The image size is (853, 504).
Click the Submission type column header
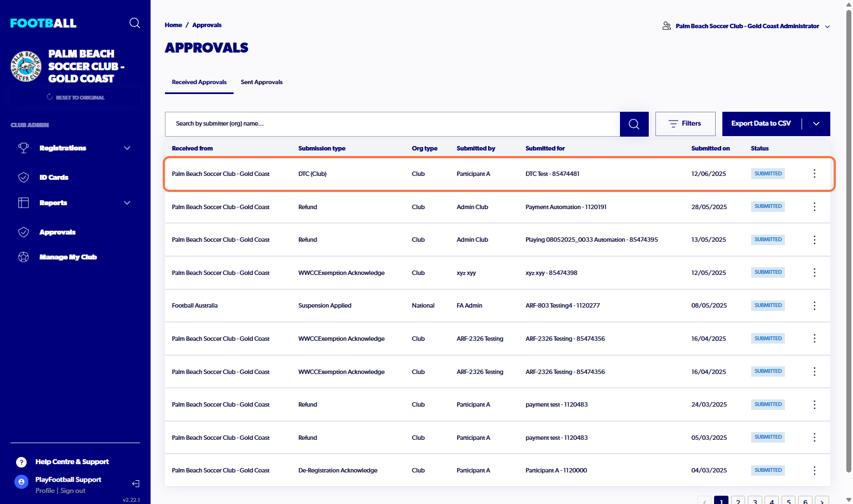tap(322, 148)
